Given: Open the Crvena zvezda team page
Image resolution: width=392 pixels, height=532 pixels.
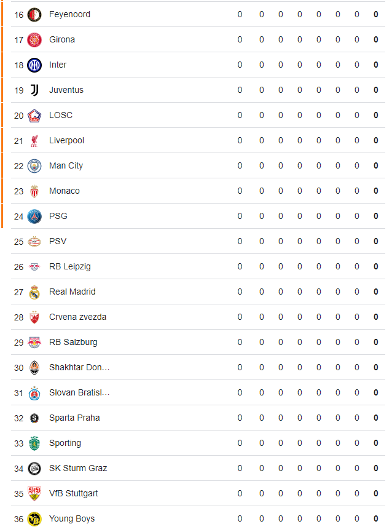Looking at the screenshot, I should pyautogui.click(x=77, y=317).
